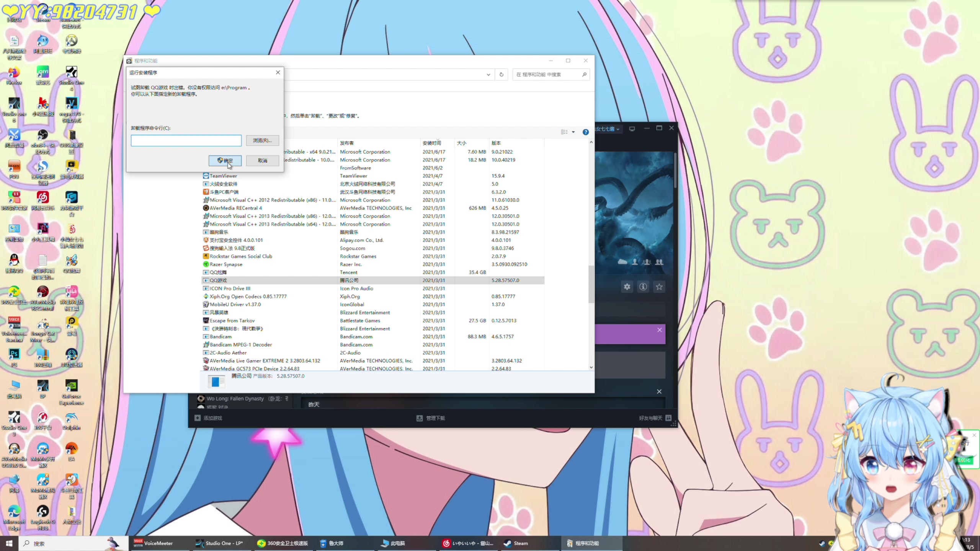Open the Logitech G HUB desktop shortcut
The width and height of the screenshot is (980, 551).
(43, 518)
